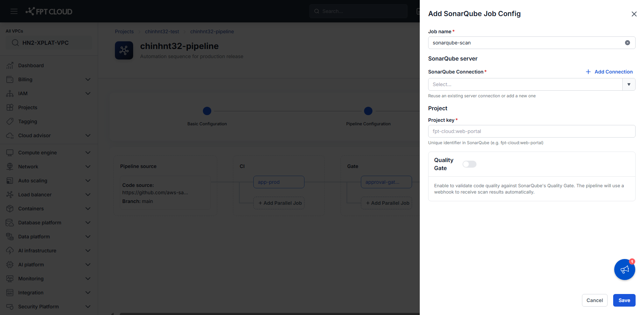Select the approval-gat... job node
Viewport: 644px width, 315px height.
click(386, 182)
